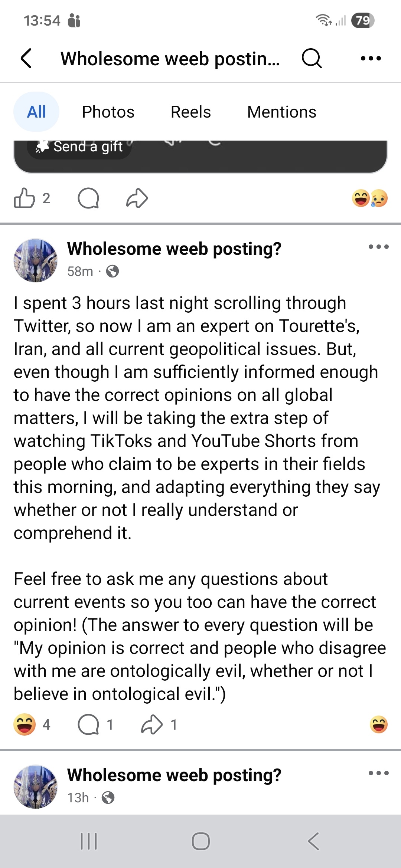Image resolution: width=401 pixels, height=868 pixels.
Task: Toggle the haha reaction on Twitter post
Action: tap(25, 724)
